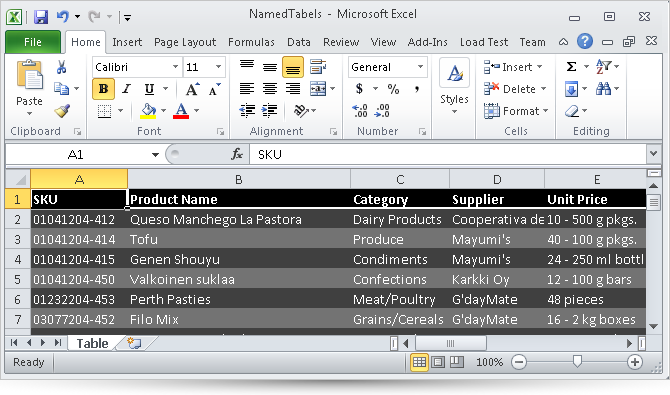Click the Middle Align icon
Image resolution: width=670 pixels, height=395 pixels.
[270, 67]
